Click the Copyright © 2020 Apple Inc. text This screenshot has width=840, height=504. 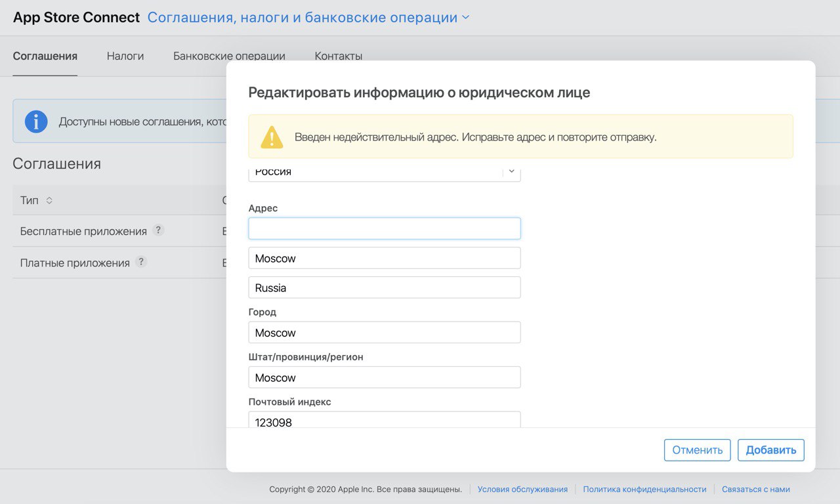[x=366, y=489]
